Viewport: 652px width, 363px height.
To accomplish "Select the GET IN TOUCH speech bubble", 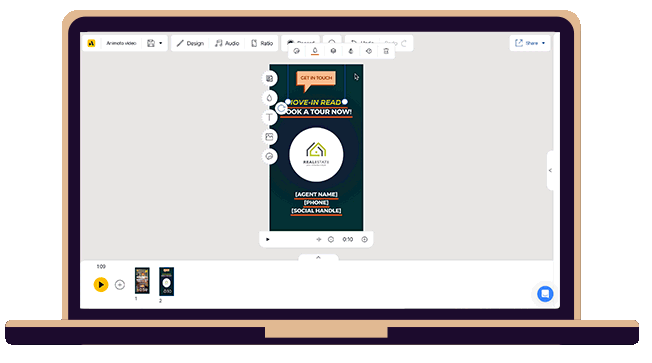I will point(316,79).
